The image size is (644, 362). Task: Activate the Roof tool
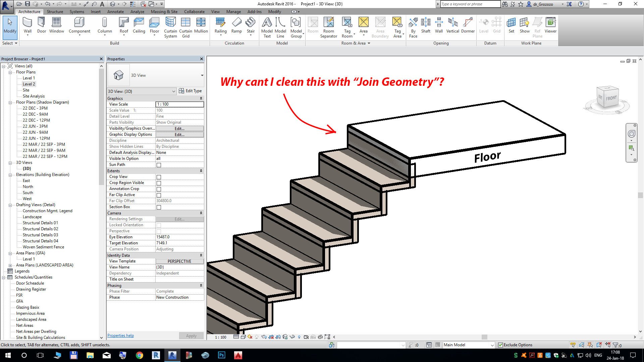click(x=124, y=26)
